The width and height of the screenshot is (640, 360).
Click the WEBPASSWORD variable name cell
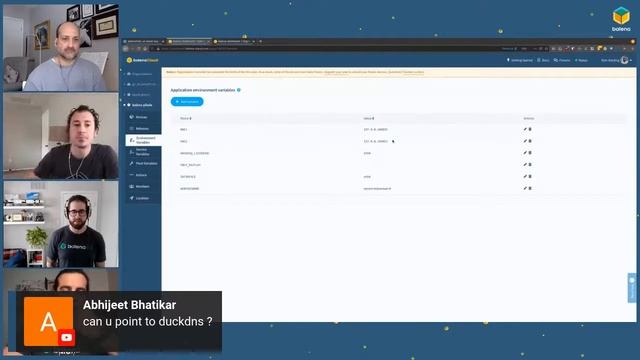(190, 189)
